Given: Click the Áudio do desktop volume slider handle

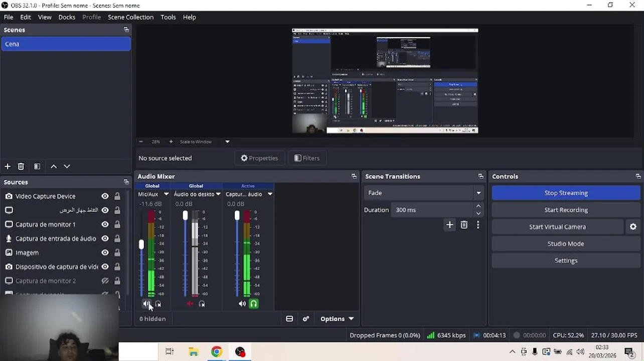Looking at the screenshot, I should 185,216.
